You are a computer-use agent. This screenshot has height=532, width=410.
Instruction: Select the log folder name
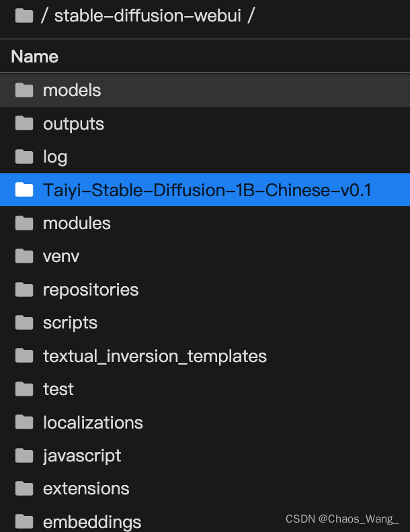click(x=55, y=157)
